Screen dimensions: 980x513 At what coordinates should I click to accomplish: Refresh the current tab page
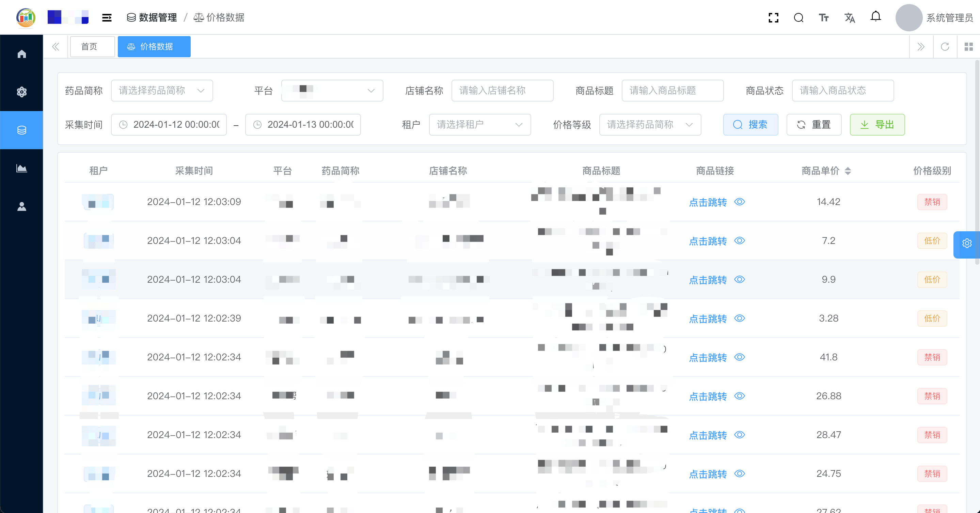point(945,46)
